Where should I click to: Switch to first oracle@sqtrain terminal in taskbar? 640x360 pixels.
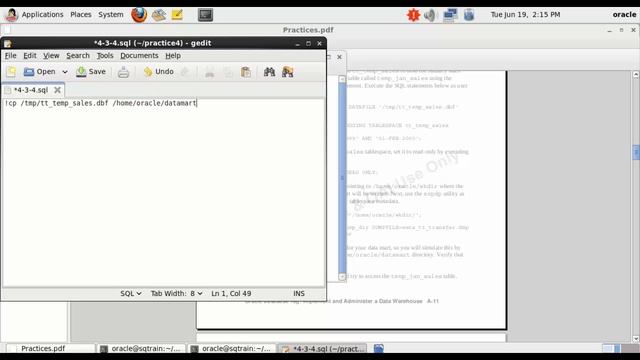(141, 349)
